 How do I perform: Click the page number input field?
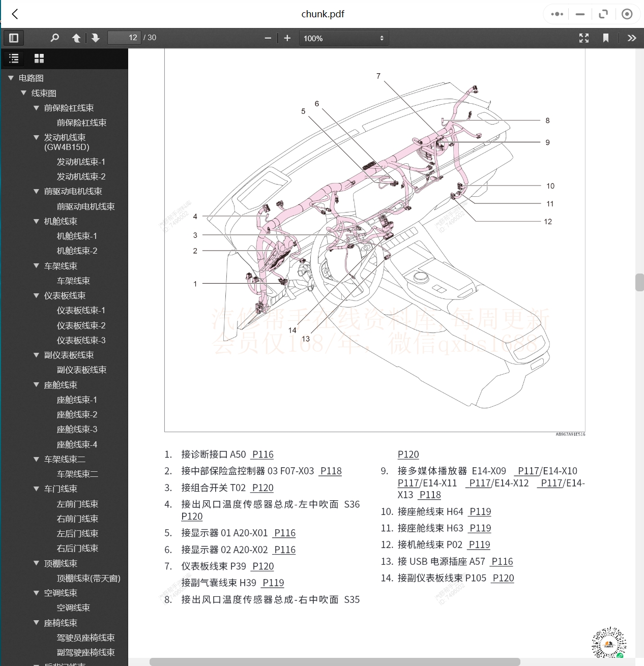click(124, 37)
